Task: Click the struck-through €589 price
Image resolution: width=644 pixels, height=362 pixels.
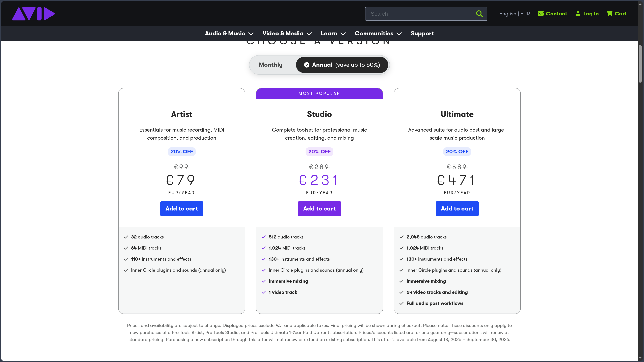Action: click(457, 167)
